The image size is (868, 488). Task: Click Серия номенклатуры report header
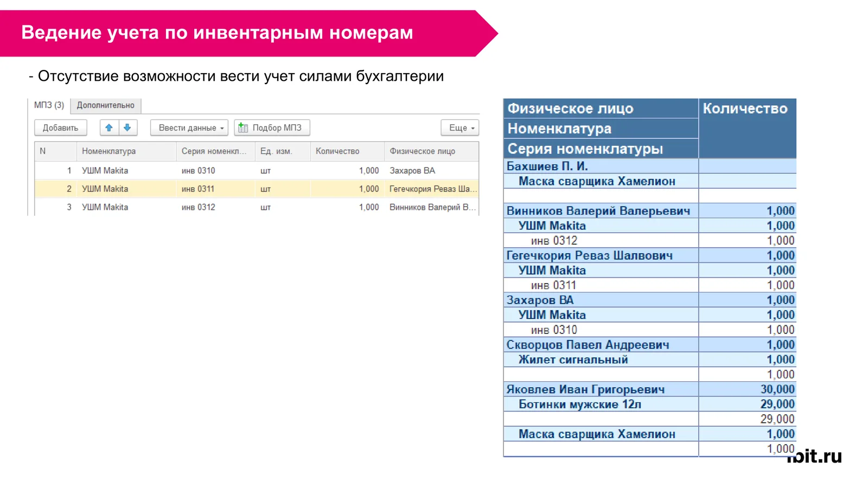[x=601, y=149]
